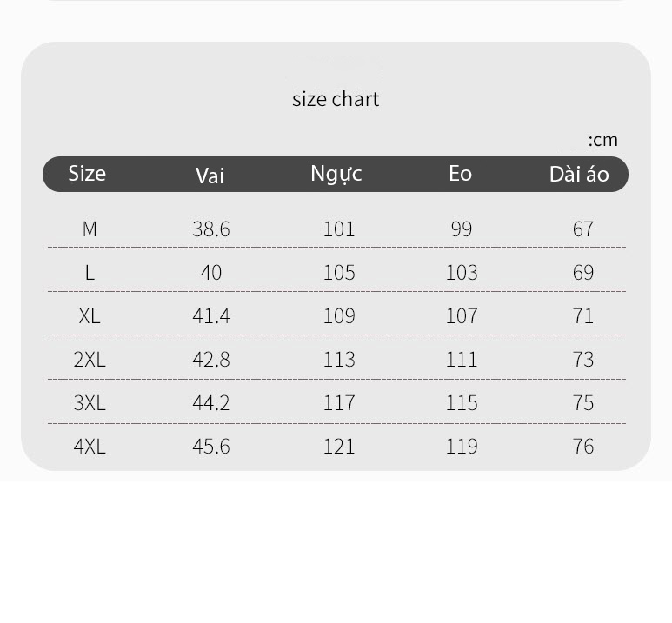Select the Size column header
The width and height of the screenshot is (672, 623).
87,174
